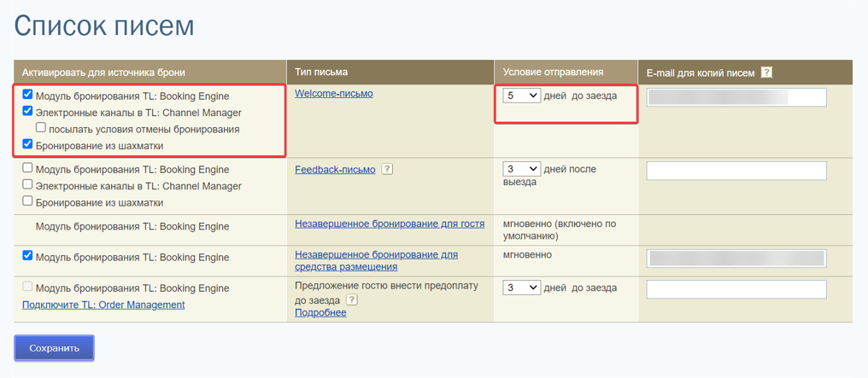Check Booking Engine checkbox in Feedback-письмо row
This screenshot has width=868, height=378.
click(x=27, y=169)
